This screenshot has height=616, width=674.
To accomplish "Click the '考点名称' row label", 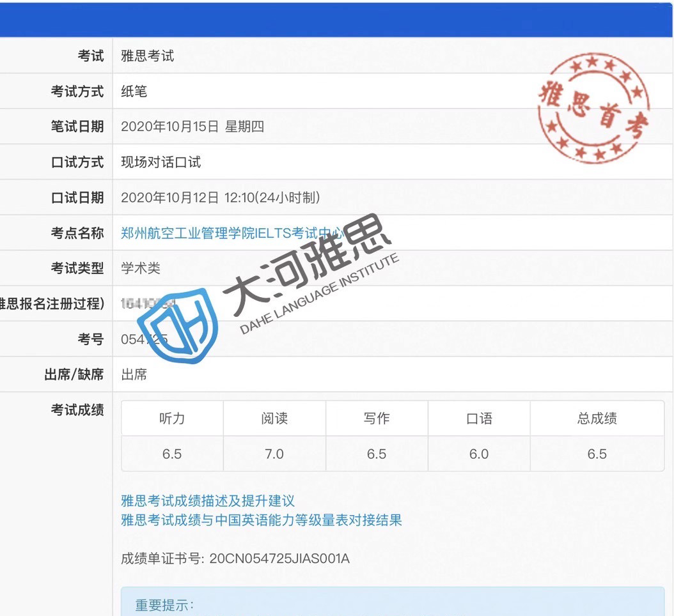I will coord(77,233).
